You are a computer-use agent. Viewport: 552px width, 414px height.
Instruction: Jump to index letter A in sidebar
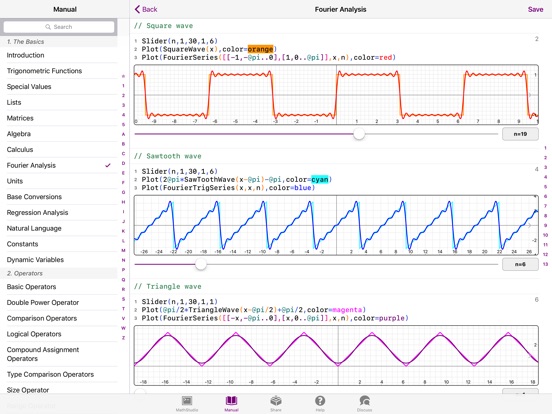pos(123,134)
